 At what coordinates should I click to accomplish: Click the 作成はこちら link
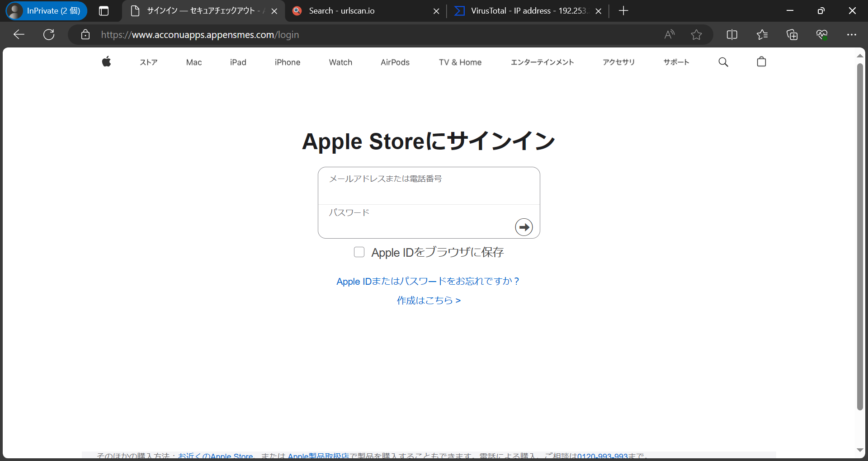click(429, 301)
